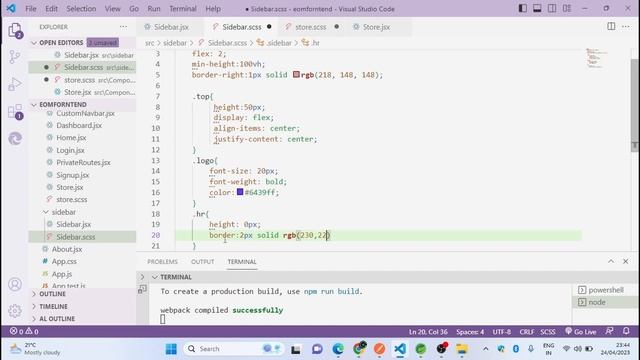The height and width of the screenshot is (360, 640).
Task: Open Explorer Views and More Actions
Action: 123,27
